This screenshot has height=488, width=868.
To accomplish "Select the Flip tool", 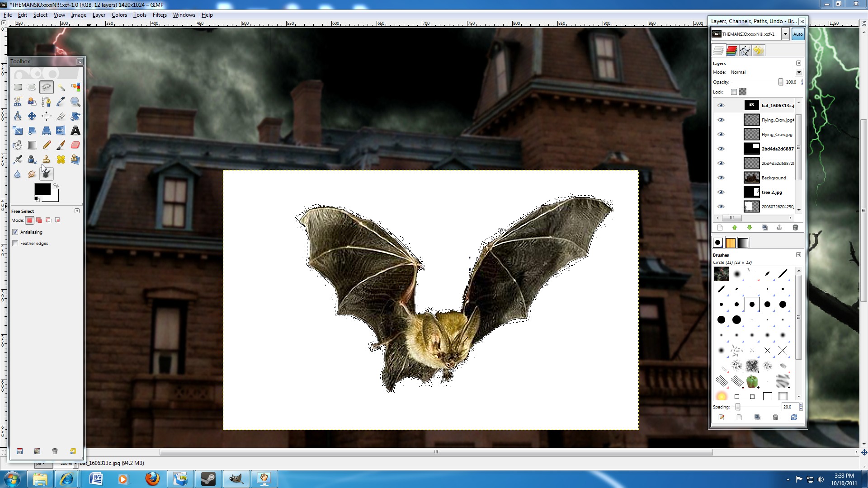I will click(x=61, y=131).
